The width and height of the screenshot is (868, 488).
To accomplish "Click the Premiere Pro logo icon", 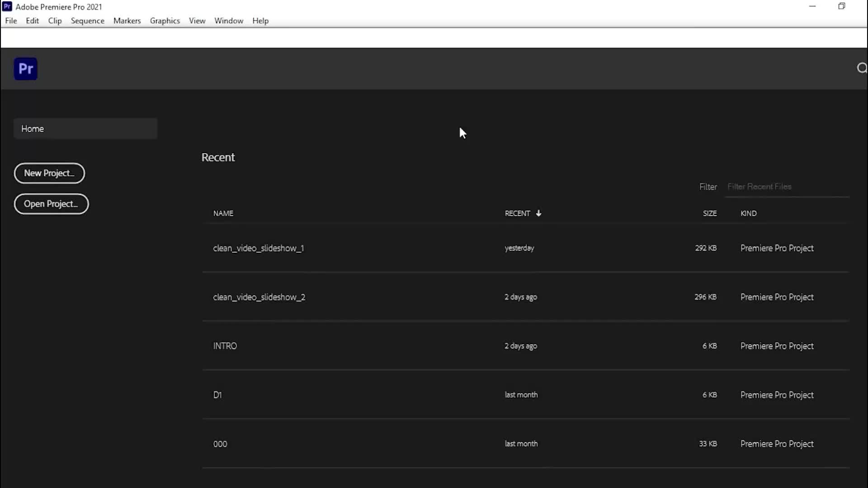I will pos(26,69).
